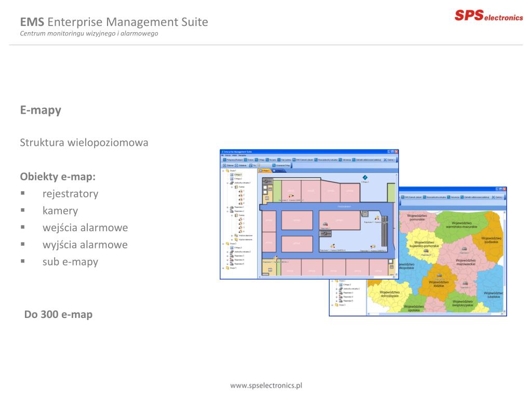
Task: Click the Województwo dolnośląskie label
Action: point(390,294)
